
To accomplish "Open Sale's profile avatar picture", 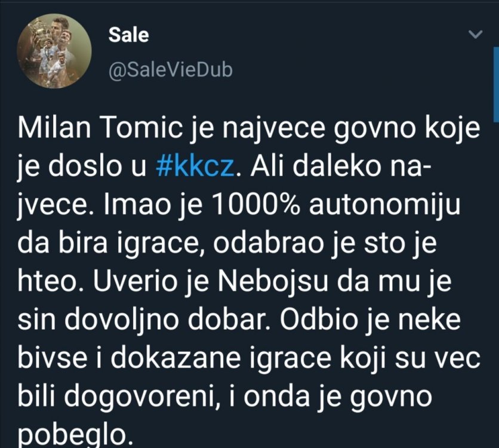I will 54,53.
